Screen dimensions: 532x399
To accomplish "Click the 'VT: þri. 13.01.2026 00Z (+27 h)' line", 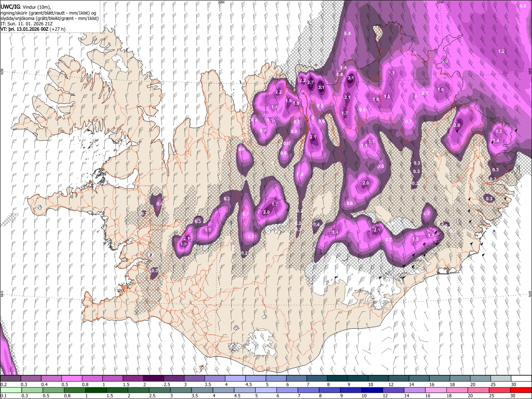I will click(x=33, y=30).
